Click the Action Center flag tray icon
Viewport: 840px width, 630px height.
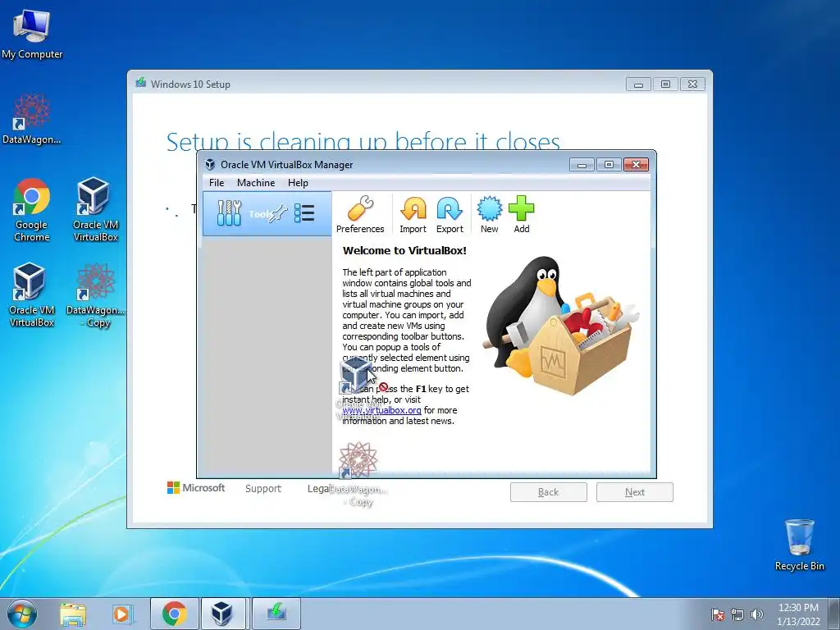pos(717,614)
